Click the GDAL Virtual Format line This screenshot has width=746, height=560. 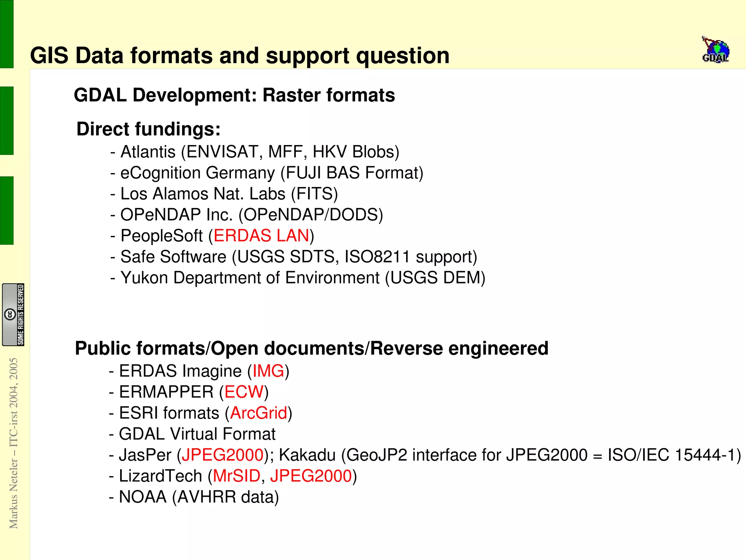point(192,434)
